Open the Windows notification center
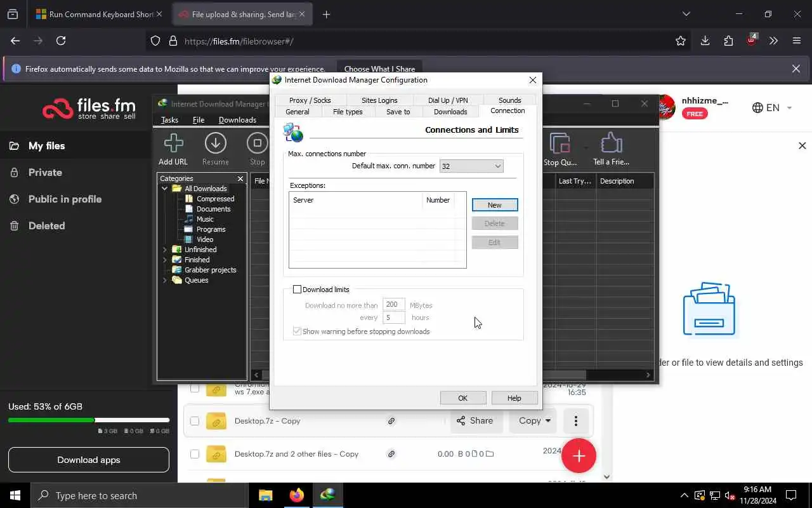Image resolution: width=812 pixels, height=508 pixels. coord(791,495)
